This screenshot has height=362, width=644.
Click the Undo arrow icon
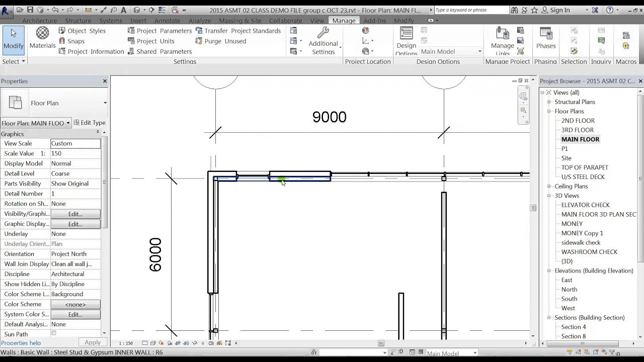[55, 10]
